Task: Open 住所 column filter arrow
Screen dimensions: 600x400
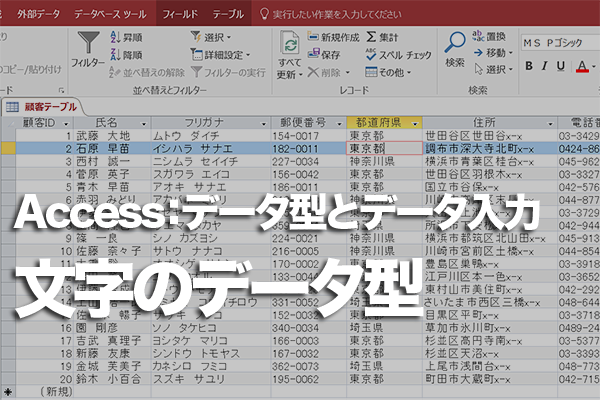Action: [x=550, y=124]
